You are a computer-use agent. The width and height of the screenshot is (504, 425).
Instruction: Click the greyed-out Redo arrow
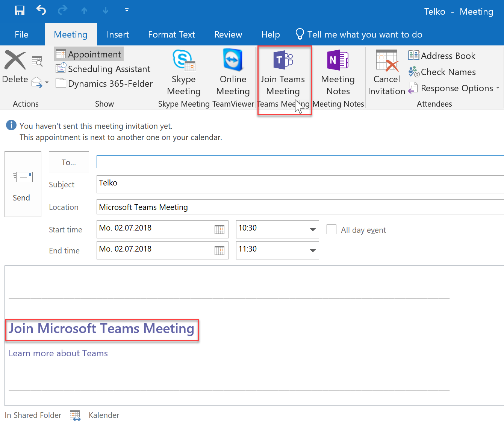62,11
